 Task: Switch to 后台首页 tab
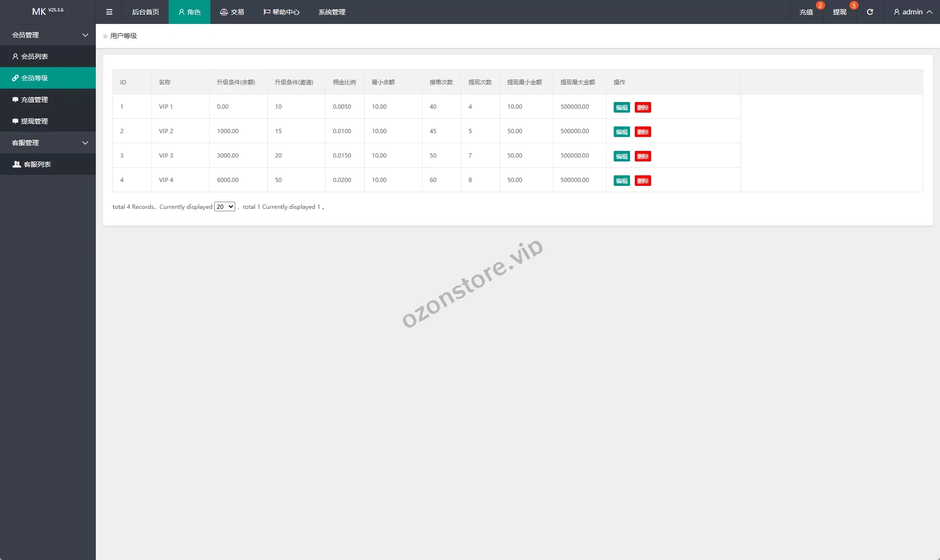click(145, 12)
